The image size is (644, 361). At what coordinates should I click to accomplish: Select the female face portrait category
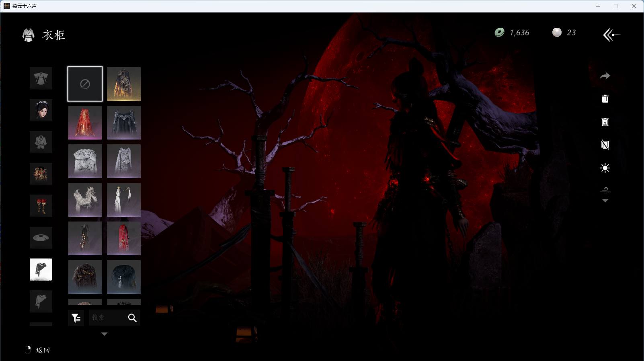(41, 110)
